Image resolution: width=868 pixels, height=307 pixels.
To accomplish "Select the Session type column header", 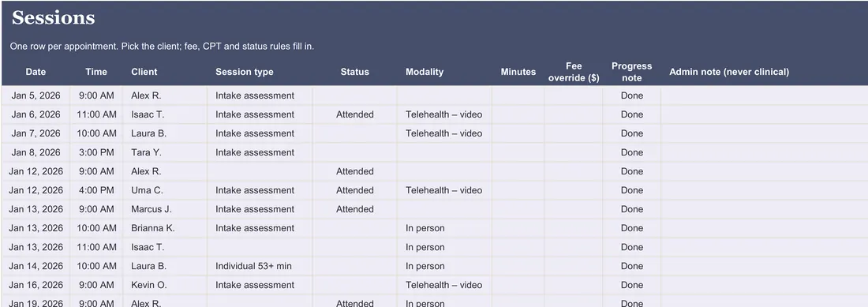I will (x=244, y=72).
